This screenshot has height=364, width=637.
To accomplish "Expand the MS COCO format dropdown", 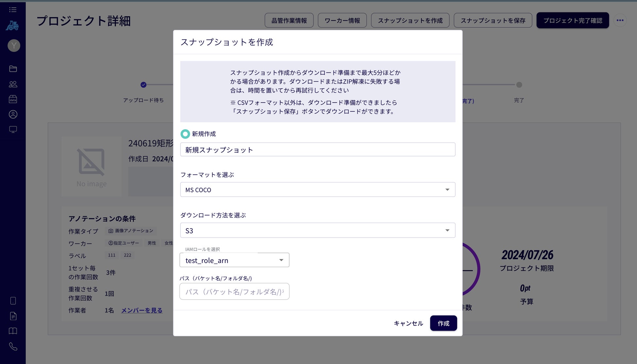I will tap(318, 190).
